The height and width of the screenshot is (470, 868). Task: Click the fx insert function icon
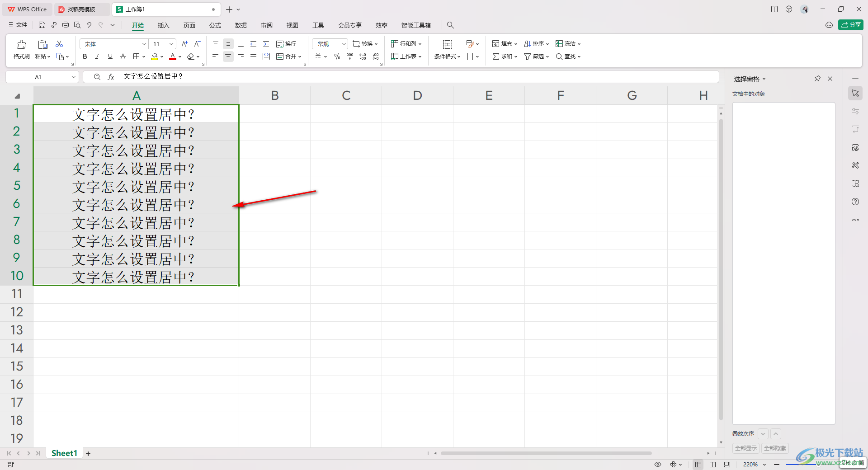[111, 77]
